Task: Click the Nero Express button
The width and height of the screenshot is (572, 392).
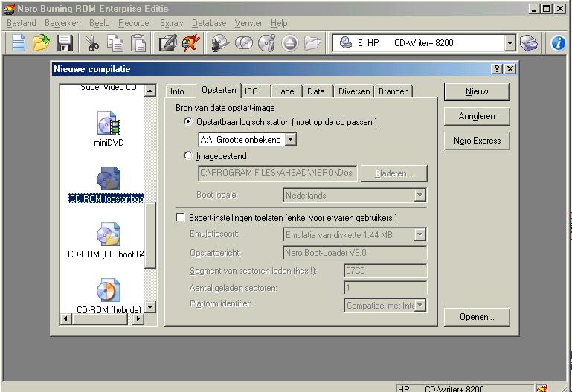Action: (x=477, y=141)
